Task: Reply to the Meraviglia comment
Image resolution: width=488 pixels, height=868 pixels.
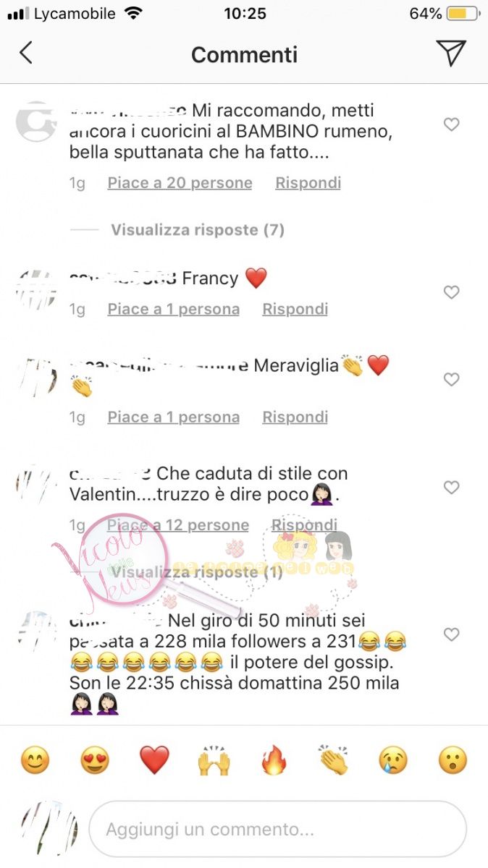Action: pos(295,417)
